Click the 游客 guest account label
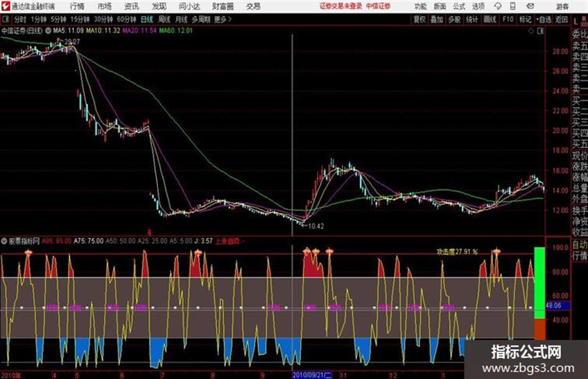 562,6
